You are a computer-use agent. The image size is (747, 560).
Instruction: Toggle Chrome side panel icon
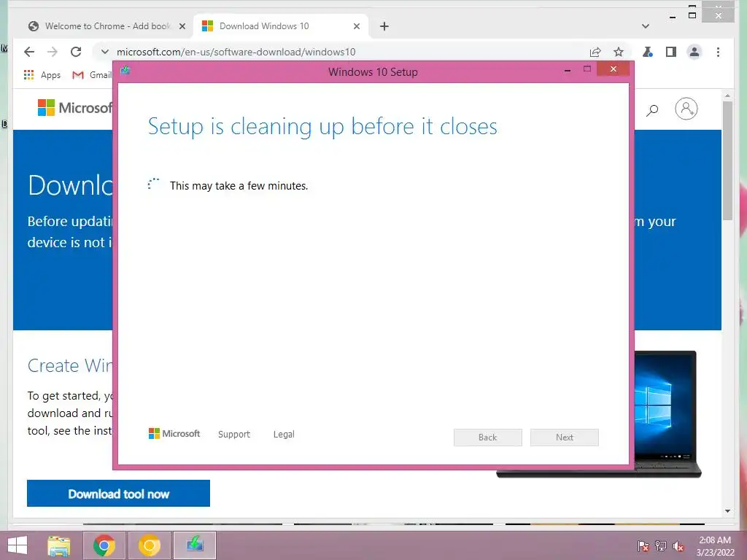click(x=671, y=52)
